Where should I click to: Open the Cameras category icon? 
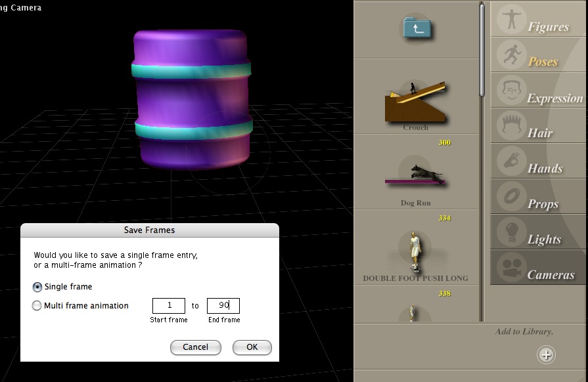pos(512,267)
